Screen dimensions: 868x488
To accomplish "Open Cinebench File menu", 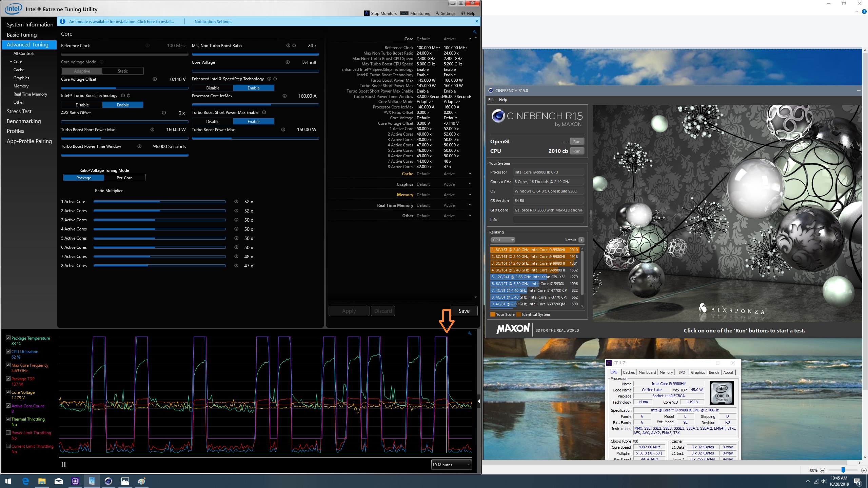I will point(491,100).
